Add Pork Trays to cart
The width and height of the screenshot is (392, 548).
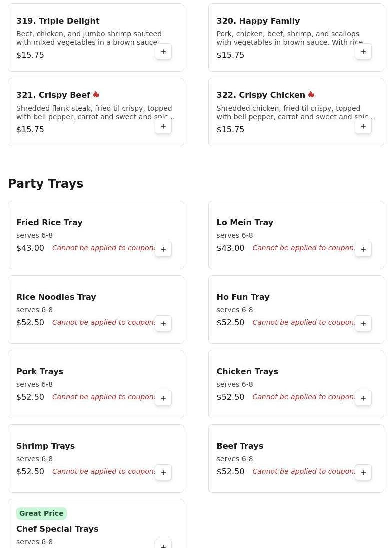click(x=163, y=398)
